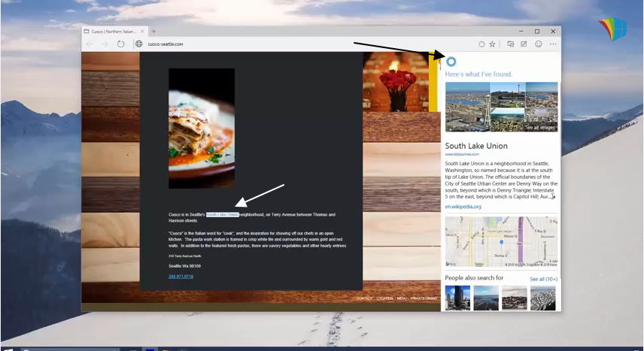This screenshot has height=351, width=644.
Task: Click the browser Back arrow
Action: (x=90, y=44)
